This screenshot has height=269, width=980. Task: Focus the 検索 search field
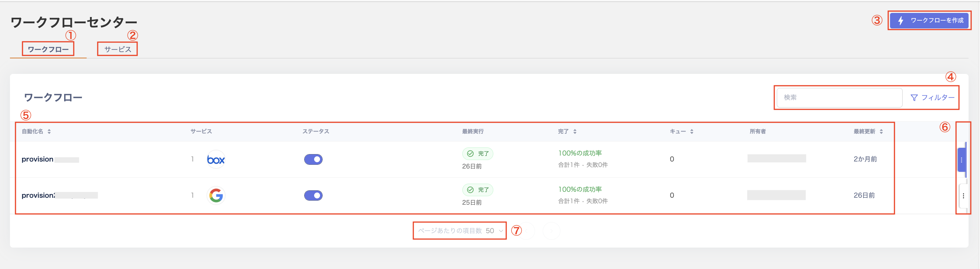[839, 98]
